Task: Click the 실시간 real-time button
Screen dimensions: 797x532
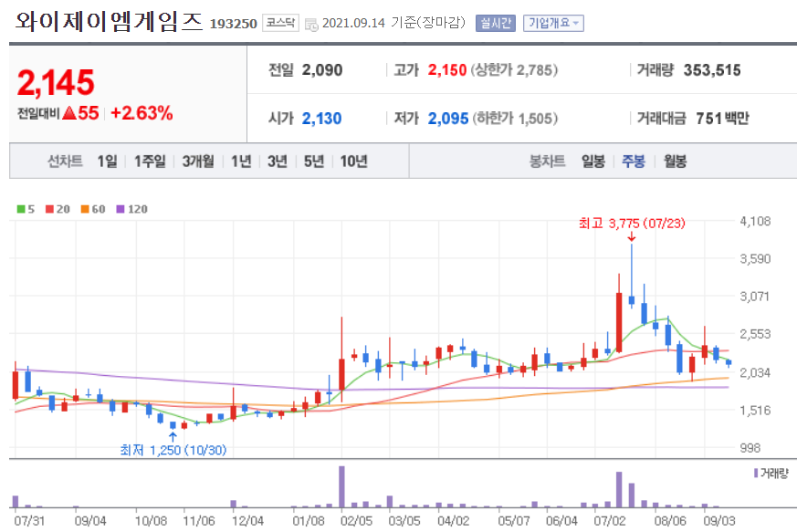Action: (x=494, y=23)
